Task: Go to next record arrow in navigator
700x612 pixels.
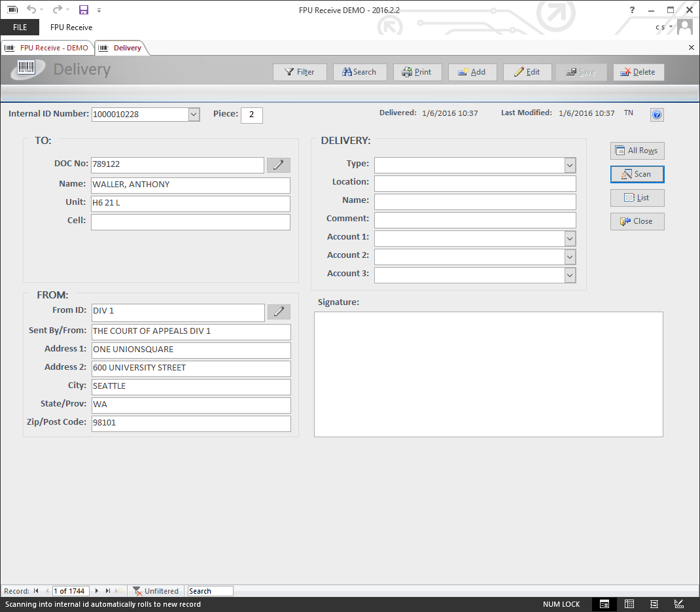Action: 97,591
